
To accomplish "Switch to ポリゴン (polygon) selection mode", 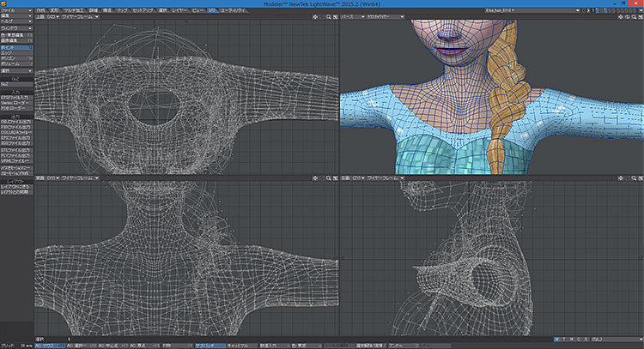I will click(x=16, y=58).
